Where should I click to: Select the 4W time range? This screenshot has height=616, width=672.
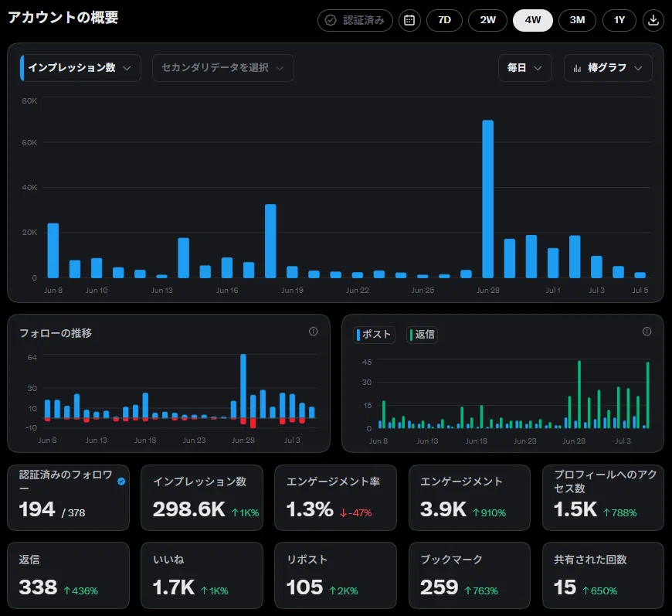[533, 20]
